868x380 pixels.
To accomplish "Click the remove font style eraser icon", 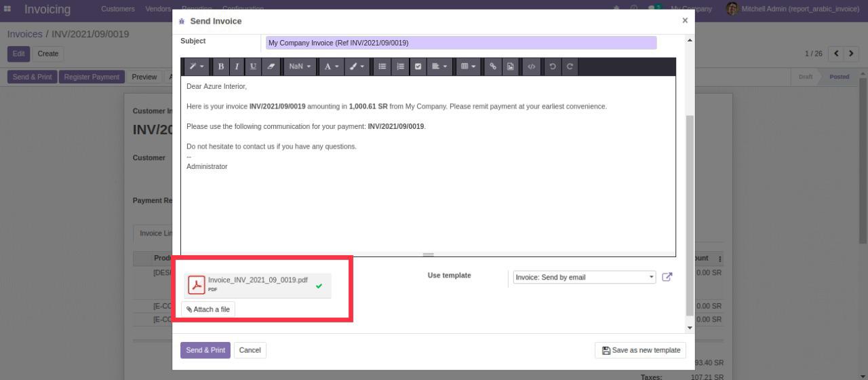I will tap(271, 66).
